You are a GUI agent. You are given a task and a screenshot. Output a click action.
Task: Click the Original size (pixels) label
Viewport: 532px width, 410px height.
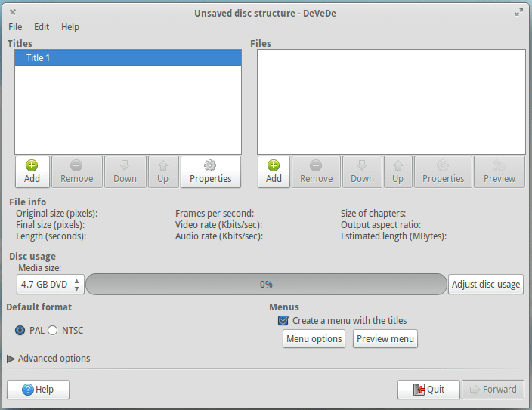(x=57, y=214)
